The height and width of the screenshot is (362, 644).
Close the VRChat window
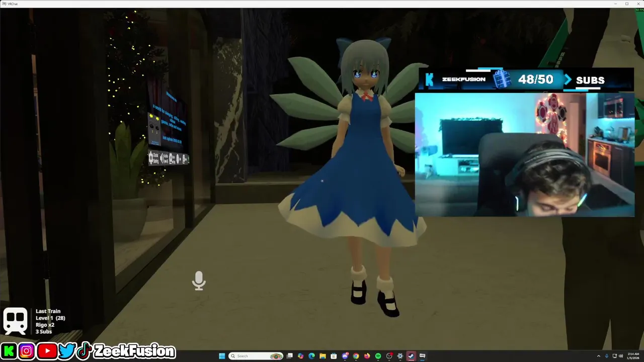(x=638, y=4)
